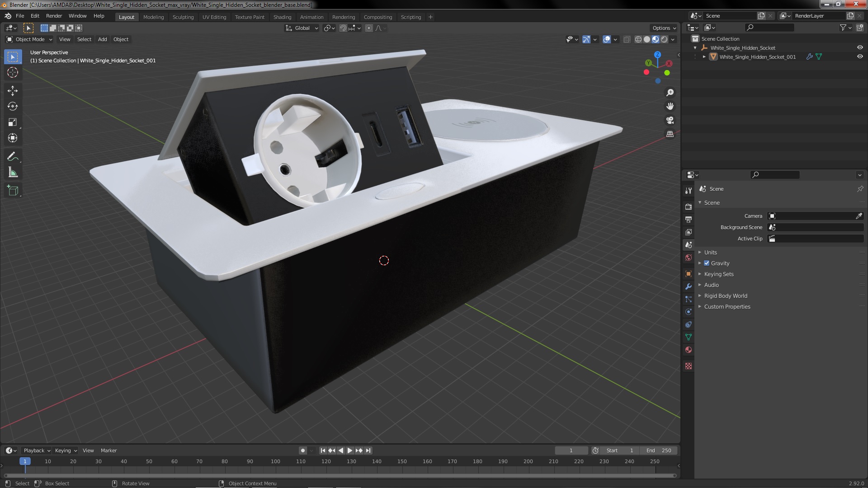The image size is (868, 488).
Task: Switch perspective/orthographic grid icon
Action: tap(670, 134)
